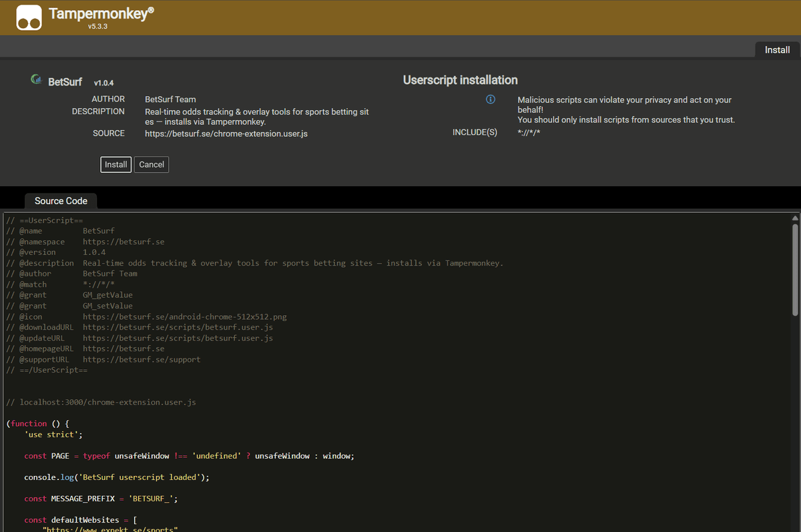Click the @supportURL line in source code
Screen dimensions: 801x532
[x=103, y=359]
